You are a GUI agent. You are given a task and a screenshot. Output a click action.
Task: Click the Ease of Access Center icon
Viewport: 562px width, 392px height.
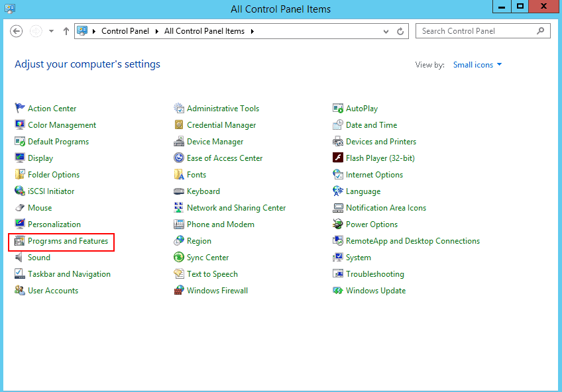click(179, 158)
